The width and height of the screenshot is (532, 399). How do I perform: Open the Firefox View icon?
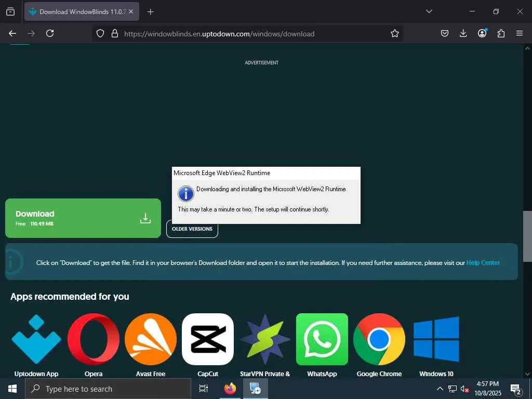[10, 11]
